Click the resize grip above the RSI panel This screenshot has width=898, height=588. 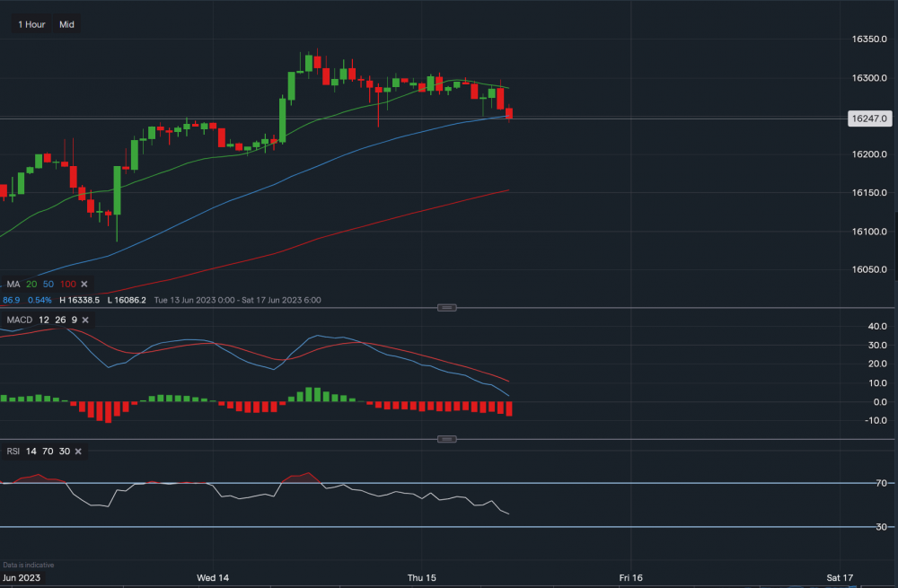[x=446, y=439]
